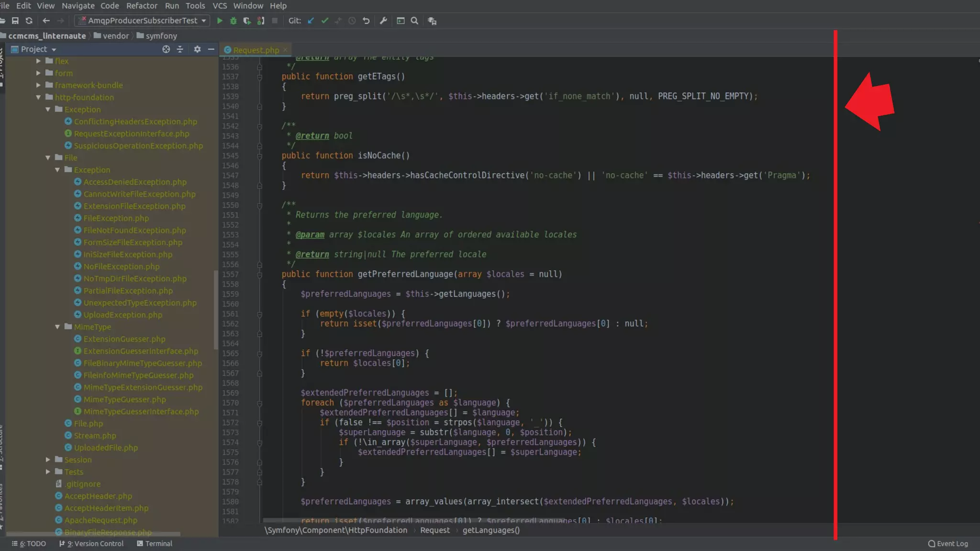
Task: Toggle fold marker beside isNoCache function
Action: [x=259, y=156]
